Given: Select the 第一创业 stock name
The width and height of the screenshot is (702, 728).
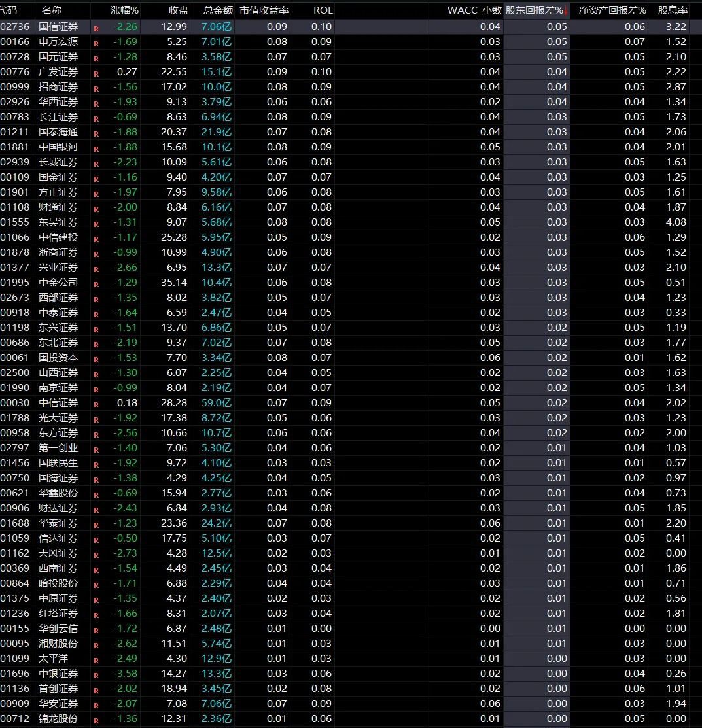Looking at the screenshot, I should point(58,448).
